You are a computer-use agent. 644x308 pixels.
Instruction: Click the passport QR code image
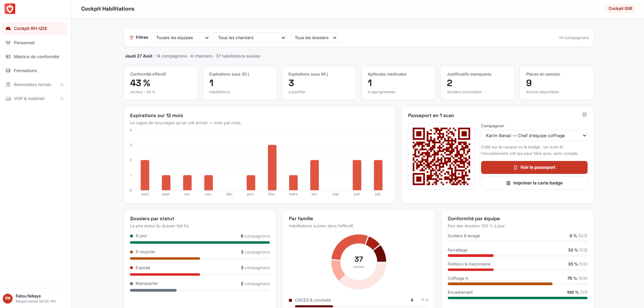(x=441, y=156)
